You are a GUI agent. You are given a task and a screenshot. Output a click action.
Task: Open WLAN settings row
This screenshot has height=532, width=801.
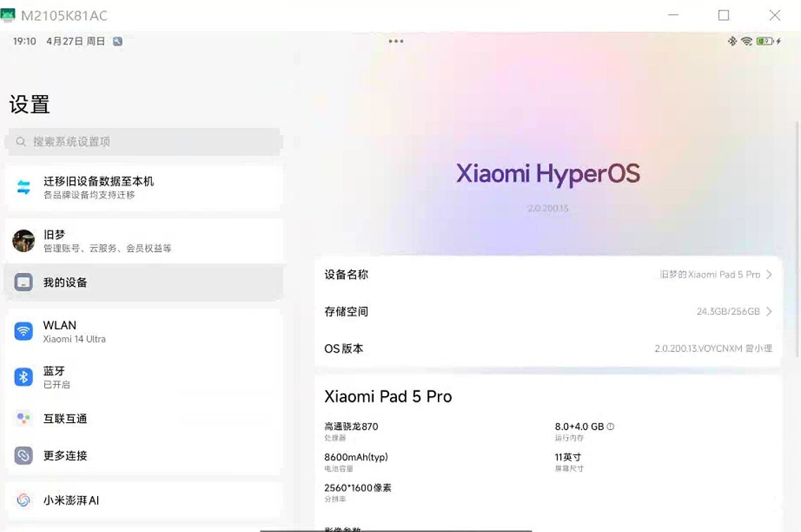(x=144, y=331)
